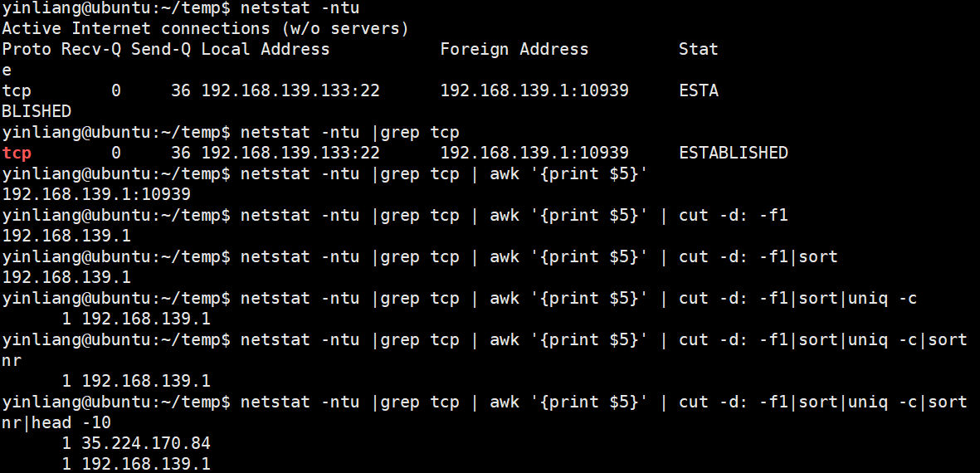This screenshot has width=980, height=473.
Task: Click the Foreign Address column header
Action: tap(514, 49)
